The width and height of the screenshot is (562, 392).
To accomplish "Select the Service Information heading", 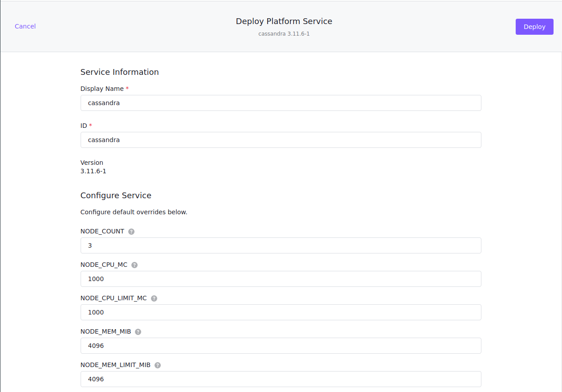I will point(120,72).
